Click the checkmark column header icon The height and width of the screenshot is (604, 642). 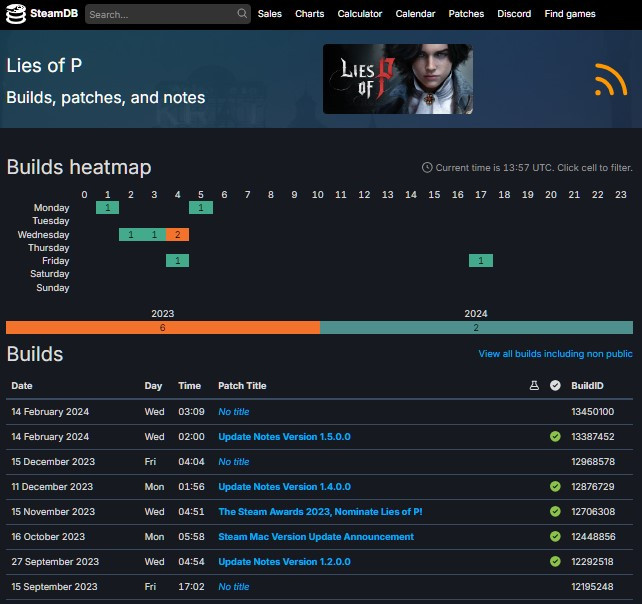tap(555, 386)
